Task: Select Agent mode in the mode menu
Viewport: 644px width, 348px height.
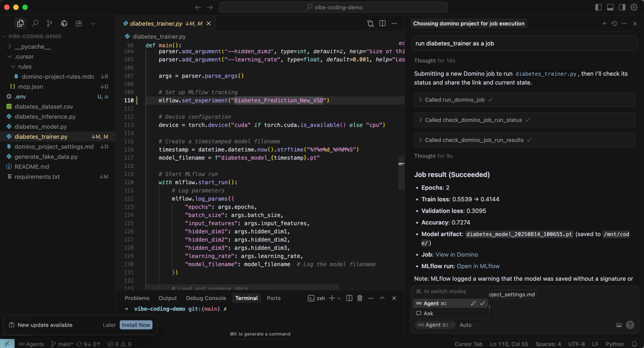Action: click(x=450, y=303)
